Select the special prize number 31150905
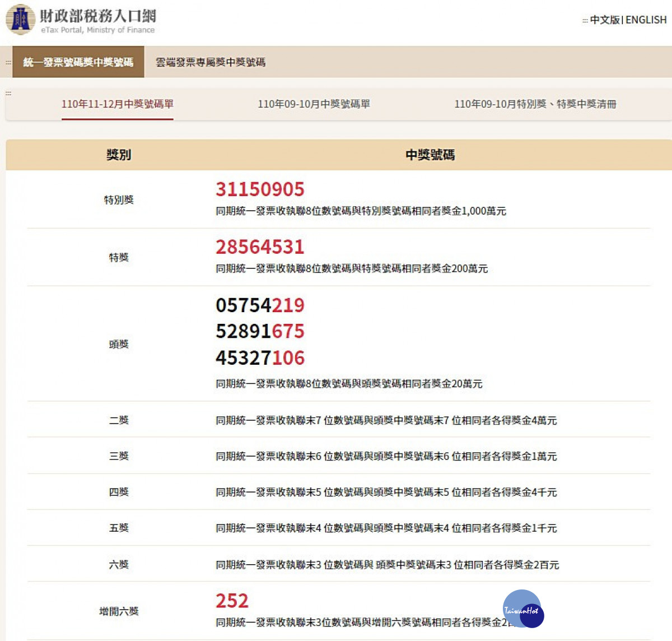 click(260, 189)
